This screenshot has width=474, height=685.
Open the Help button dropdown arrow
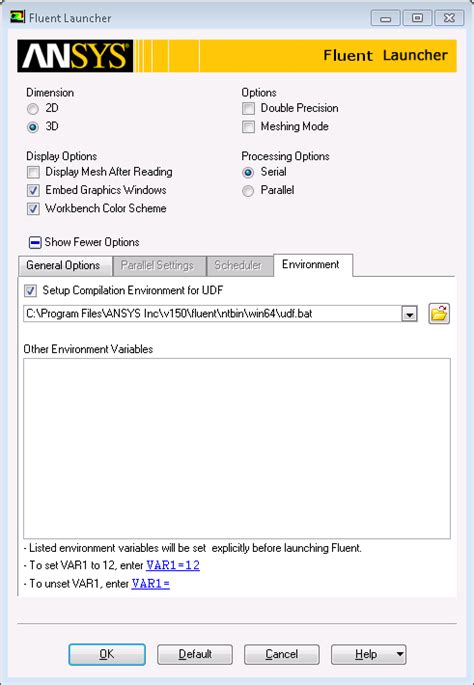point(399,654)
